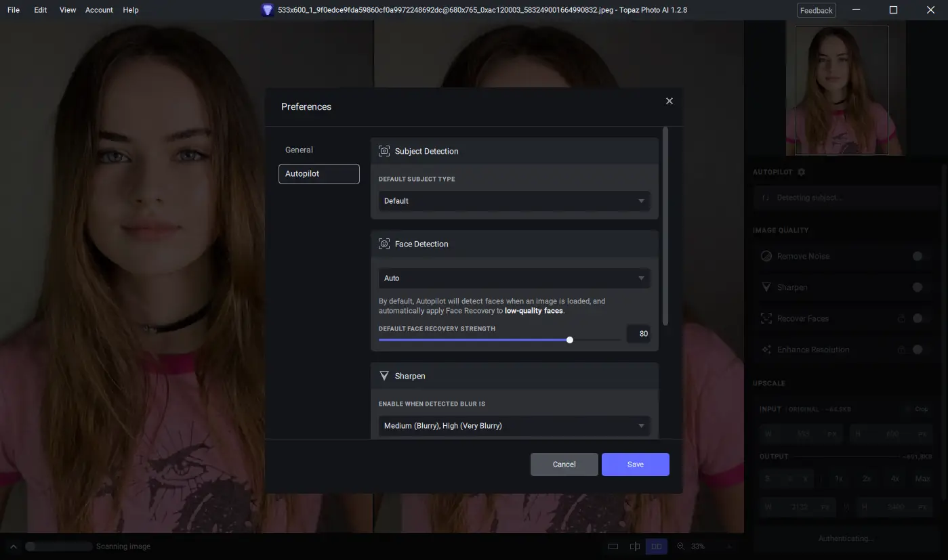
Task: Click the face recovery strength value field showing 80
Action: pos(638,333)
